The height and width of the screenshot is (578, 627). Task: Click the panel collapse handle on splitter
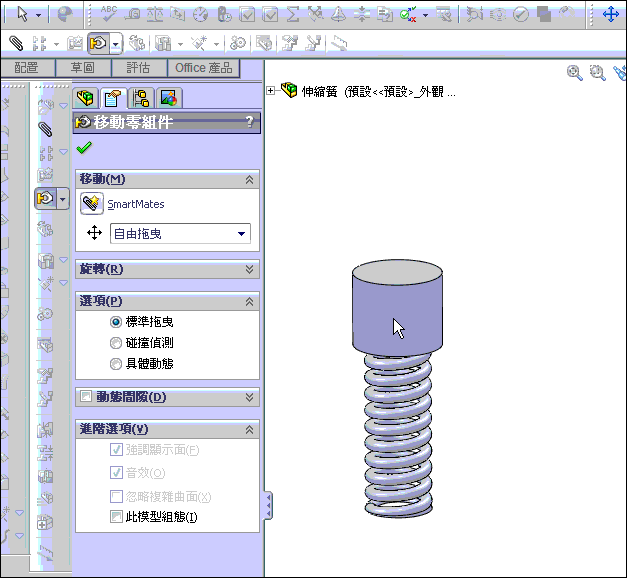(268, 505)
